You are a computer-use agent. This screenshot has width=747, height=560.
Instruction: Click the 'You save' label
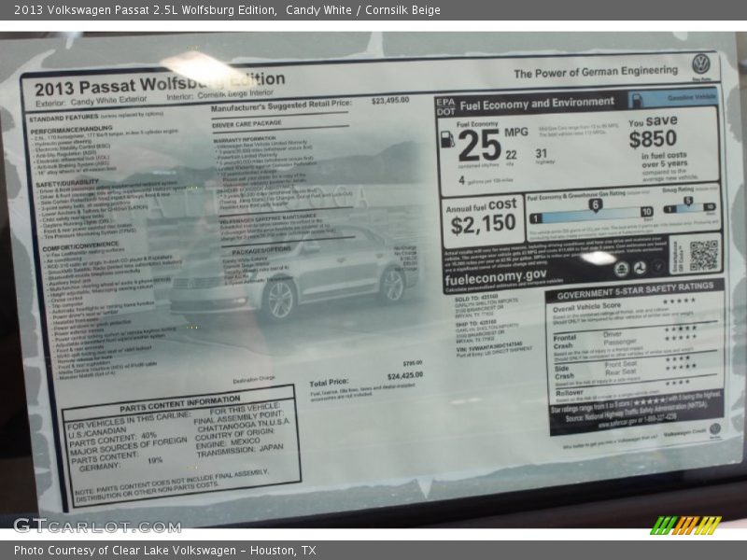[x=653, y=121]
